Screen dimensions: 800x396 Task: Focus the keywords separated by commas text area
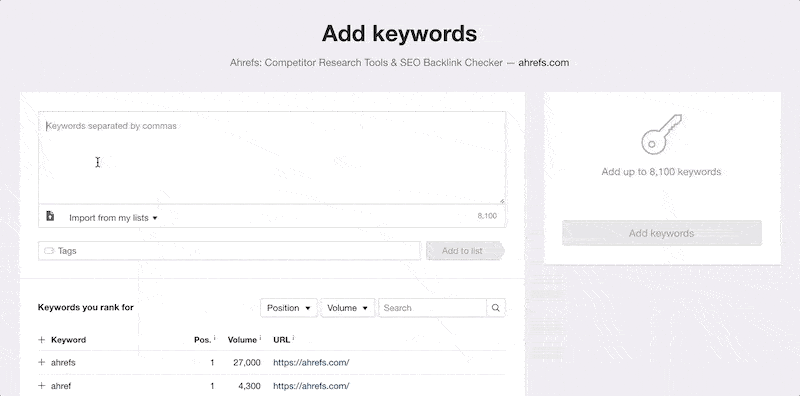tap(272, 158)
